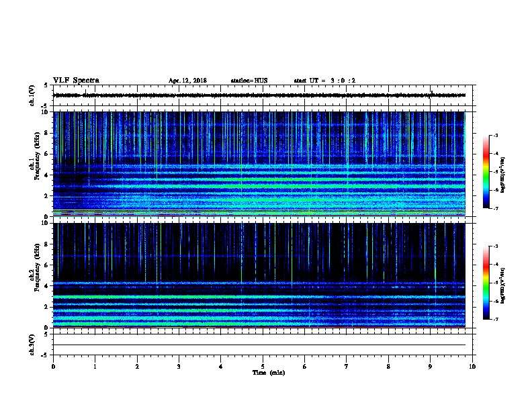Screen dimensions: 532x411
Task: Click the "Time (min)" axis title
Action: 269,373
